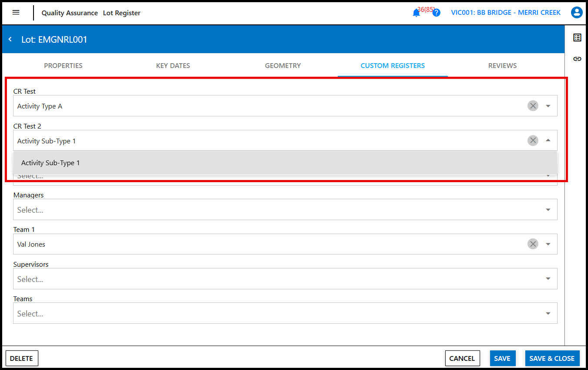
Task: Expand the CR Test dropdown arrow
Action: (548, 106)
